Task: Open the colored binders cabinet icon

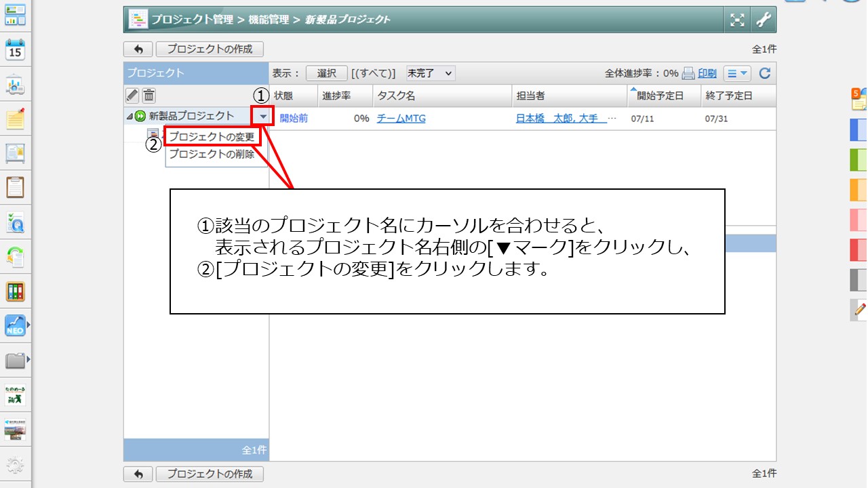Action: [15, 291]
